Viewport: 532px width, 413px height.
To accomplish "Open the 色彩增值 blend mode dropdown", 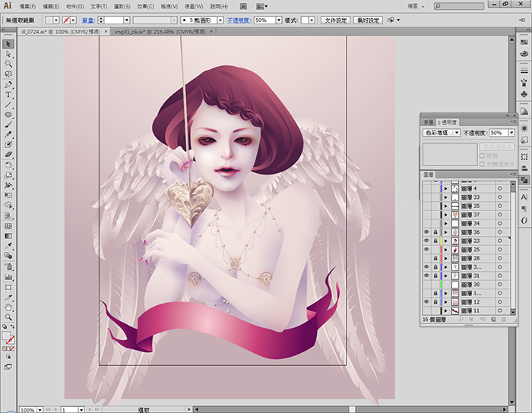I will pos(442,133).
